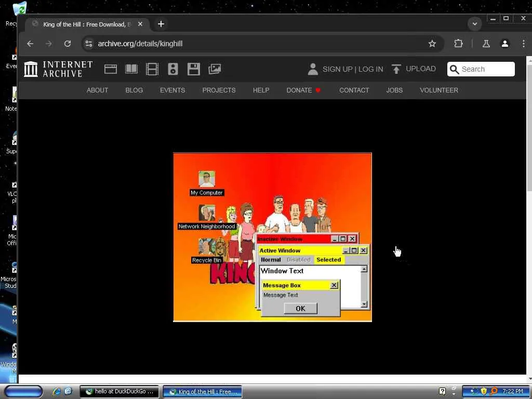Image resolution: width=532 pixels, height=399 pixels.
Task: Focus the Internet Archive Search field
Action: click(x=481, y=69)
